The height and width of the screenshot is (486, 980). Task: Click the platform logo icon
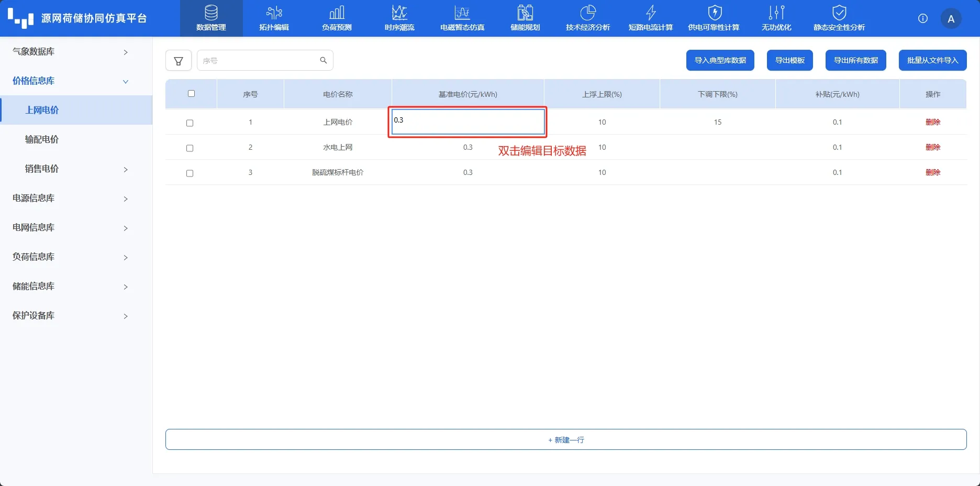[21, 18]
